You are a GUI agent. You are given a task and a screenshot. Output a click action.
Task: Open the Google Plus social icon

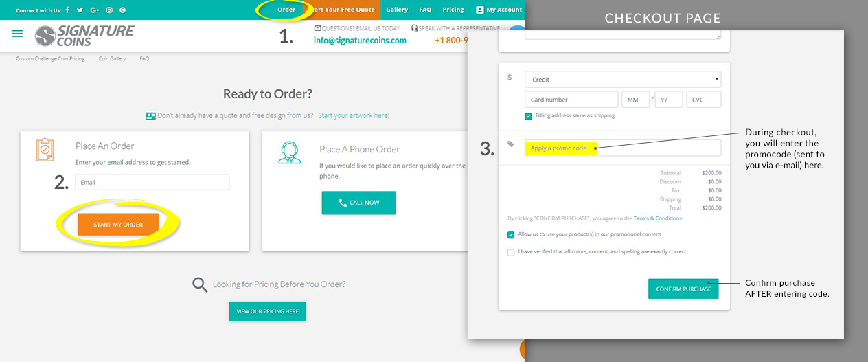click(x=95, y=10)
